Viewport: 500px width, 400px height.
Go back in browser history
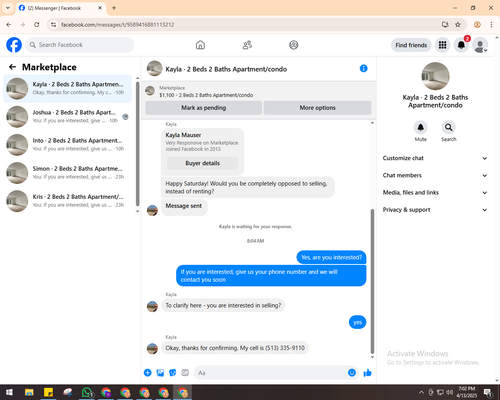9,25
